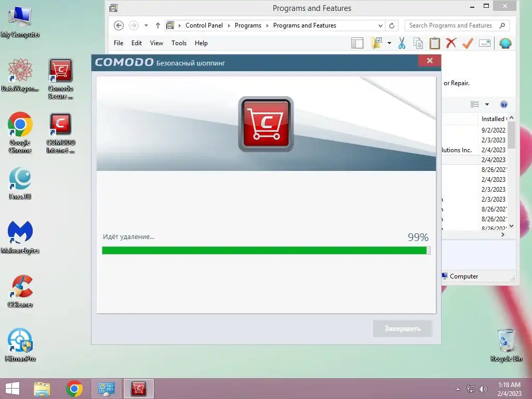
Task: Click the red X Delete toolbar icon
Action: tap(451, 43)
